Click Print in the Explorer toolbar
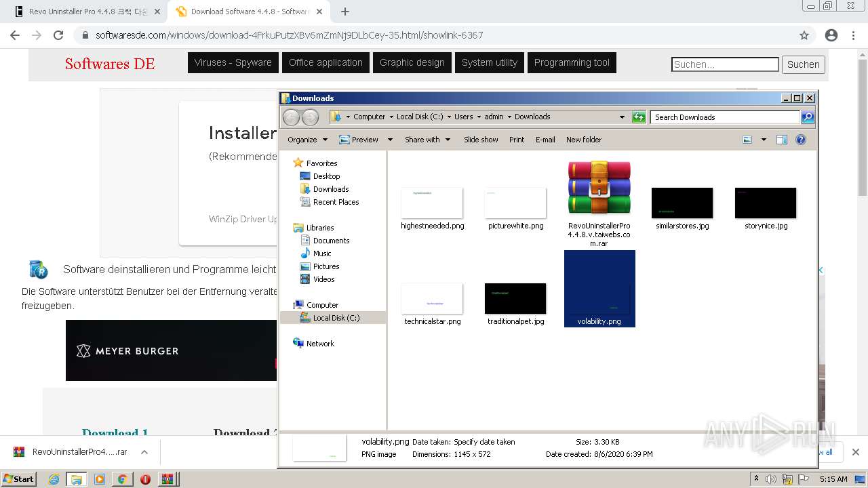 point(517,140)
